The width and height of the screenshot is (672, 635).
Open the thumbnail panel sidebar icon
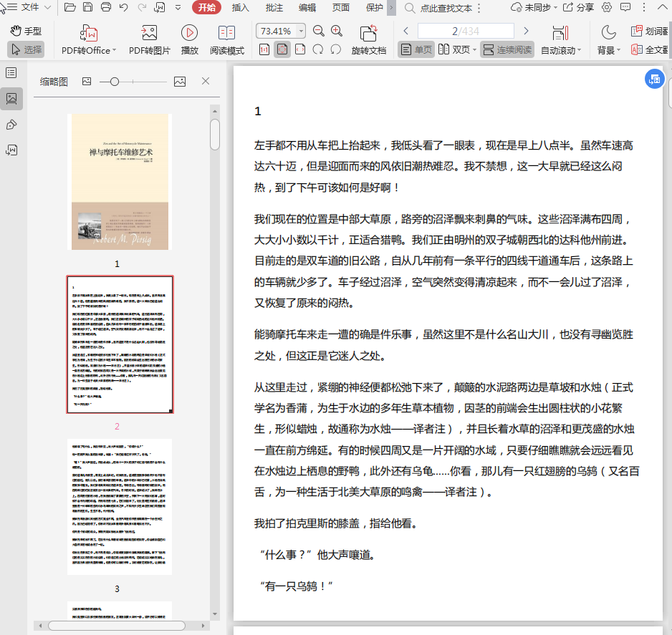coord(11,99)
